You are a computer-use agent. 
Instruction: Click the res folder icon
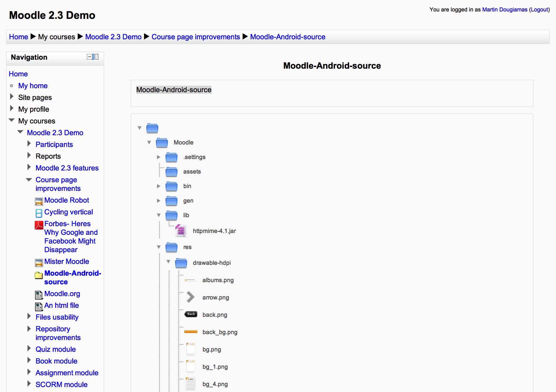click(x=171, y=247)
